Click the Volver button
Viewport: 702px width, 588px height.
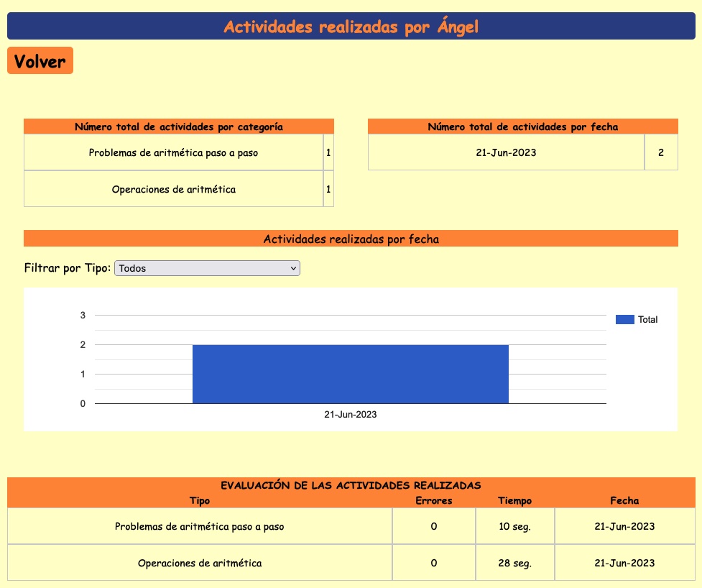point(40,61)
